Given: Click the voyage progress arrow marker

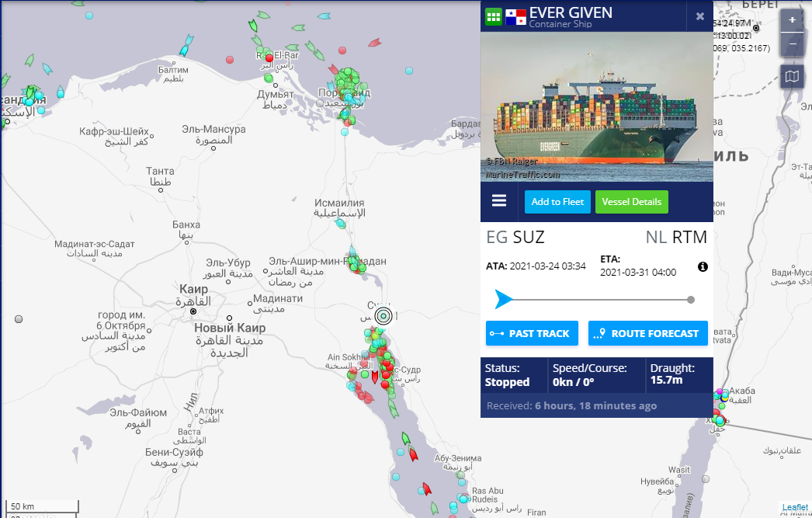Looking at the screenshot, I should pos(503,300).
